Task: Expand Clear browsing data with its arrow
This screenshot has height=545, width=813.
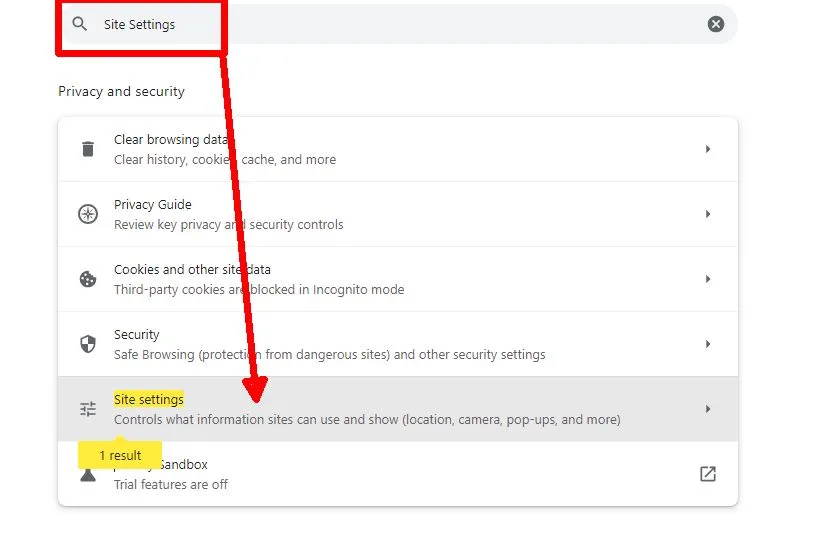Action: 707,149
